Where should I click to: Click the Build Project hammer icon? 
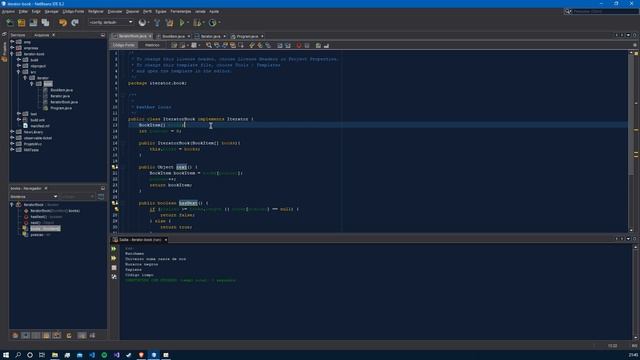157,23
